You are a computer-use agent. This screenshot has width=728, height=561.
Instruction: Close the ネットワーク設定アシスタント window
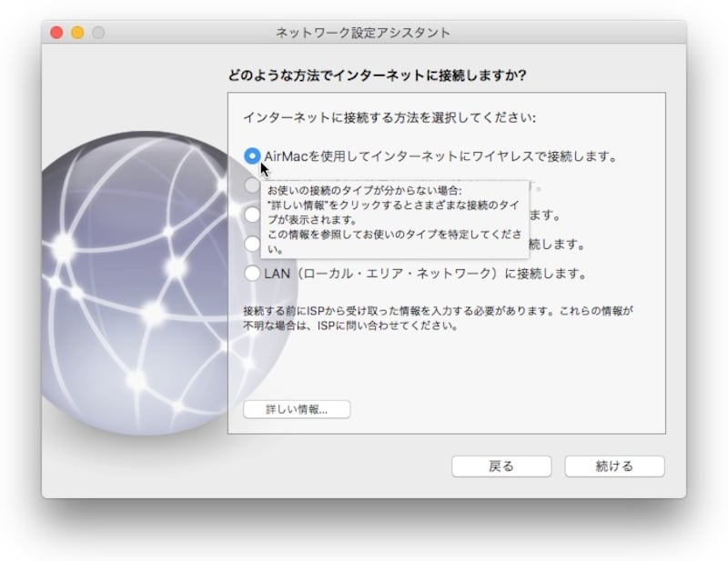pos(56,30)
